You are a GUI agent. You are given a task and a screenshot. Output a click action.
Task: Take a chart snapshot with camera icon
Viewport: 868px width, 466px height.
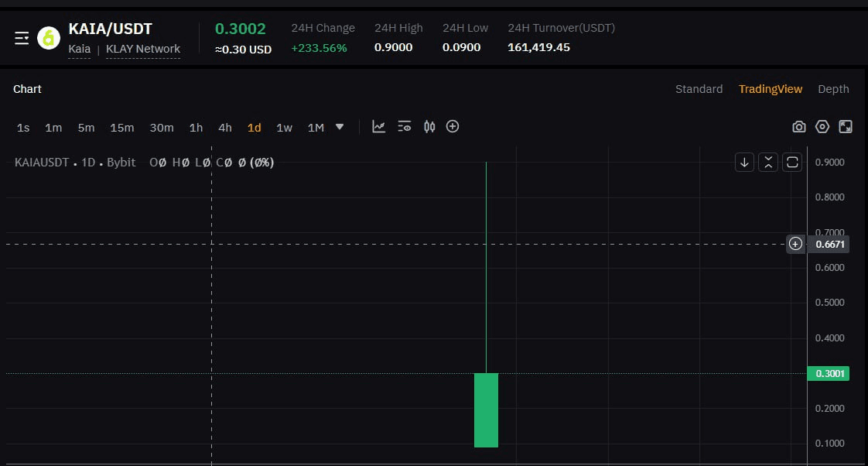point(799,127)
